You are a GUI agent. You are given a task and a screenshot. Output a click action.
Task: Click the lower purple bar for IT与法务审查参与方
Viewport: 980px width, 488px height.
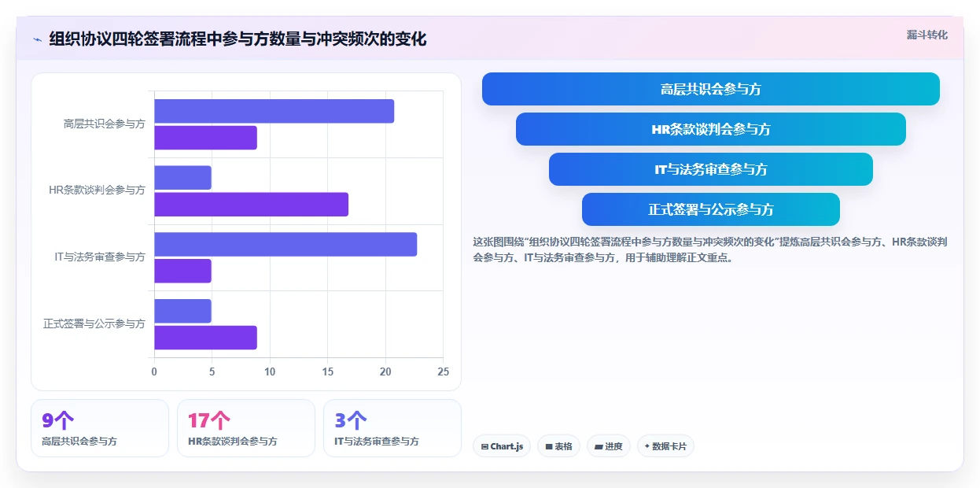[x=182, y=271]
